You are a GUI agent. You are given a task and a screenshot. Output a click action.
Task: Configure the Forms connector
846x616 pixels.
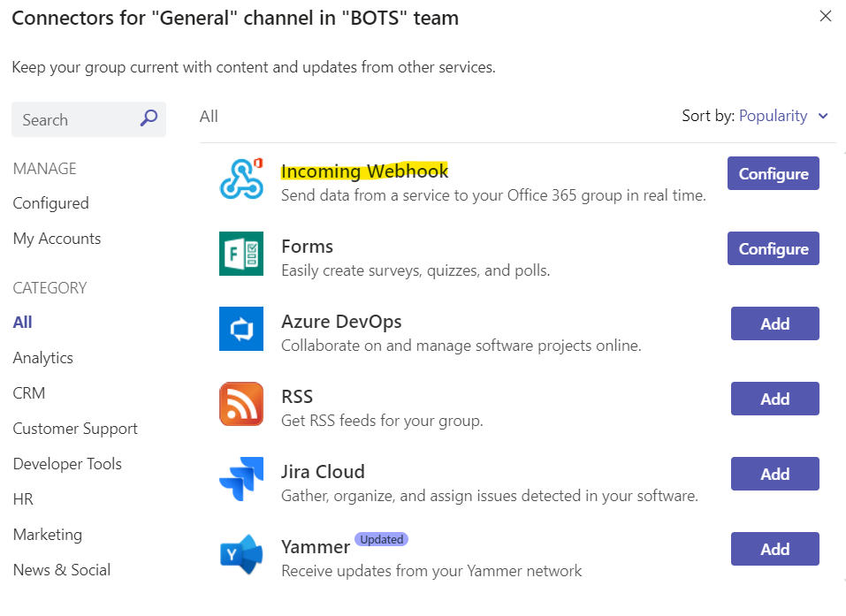pyautogui.click(x=774, y=248)
